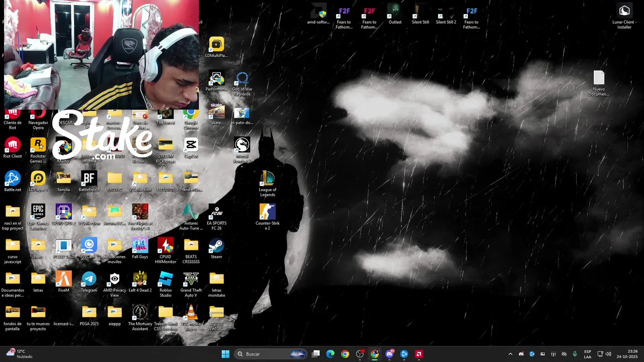The image size is (644, 362).
Task: Open the Windows Start menu
Action: (225, 354)
